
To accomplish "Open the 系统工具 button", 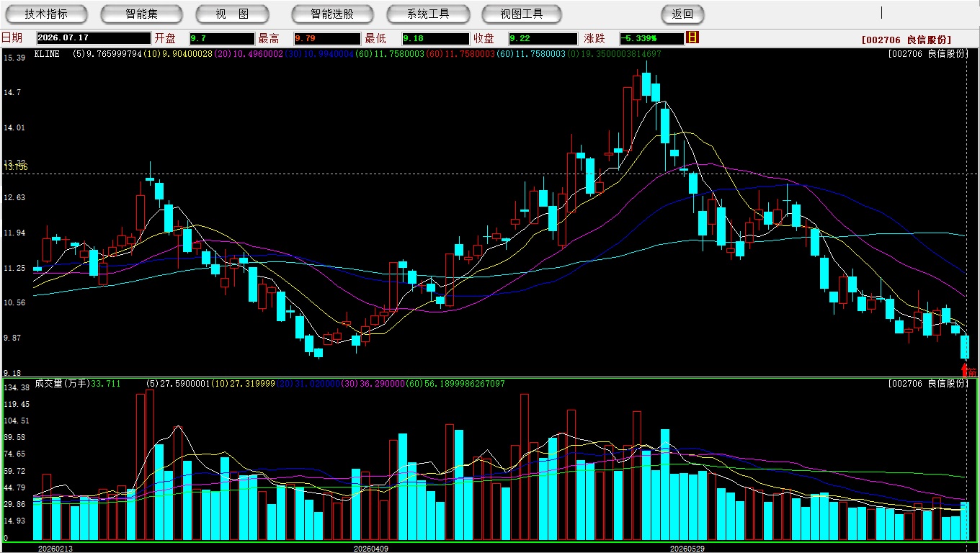I will 428,14.
